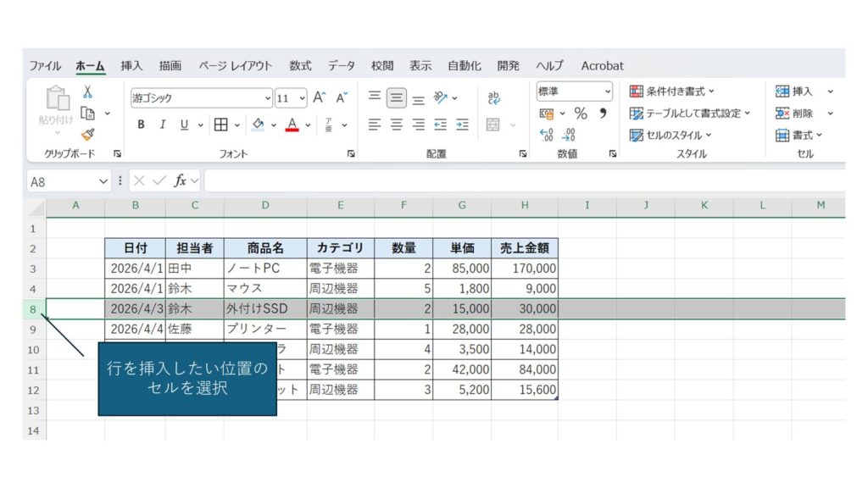Toggle the Middle Align button

[396, 98]
